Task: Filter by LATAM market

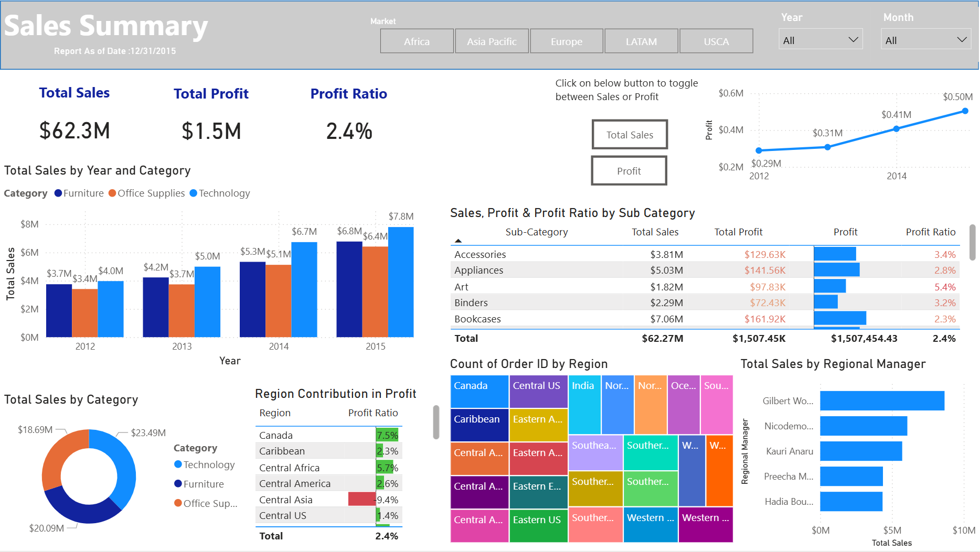Action: click(x=641, y=41)
